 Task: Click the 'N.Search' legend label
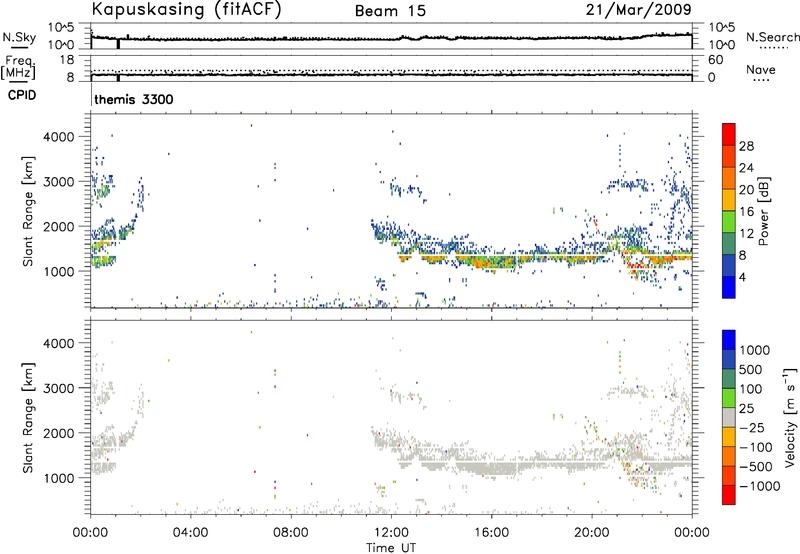pyautogui.click(x=772, y=37)
